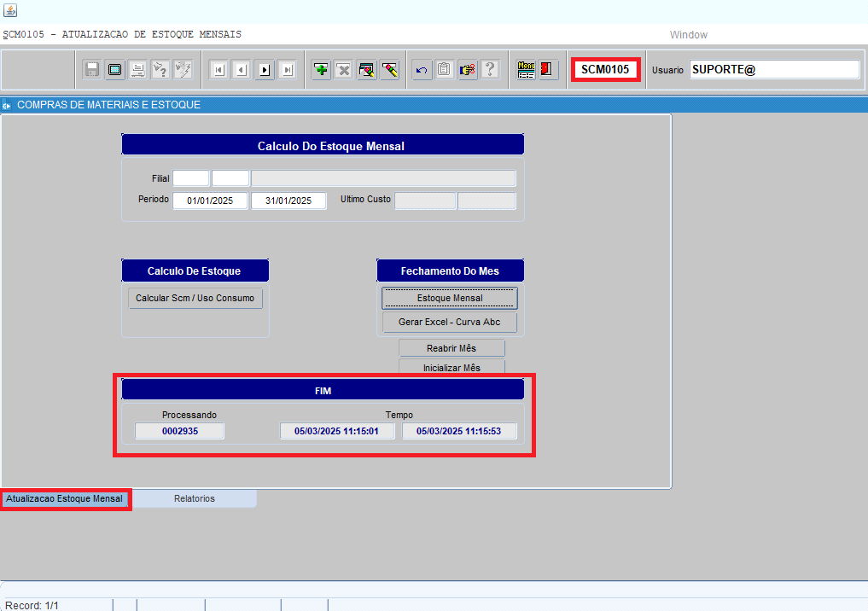868x611 pixels.
Task: Open the Menu toolbar icon
Action: [x=526, y=70]
